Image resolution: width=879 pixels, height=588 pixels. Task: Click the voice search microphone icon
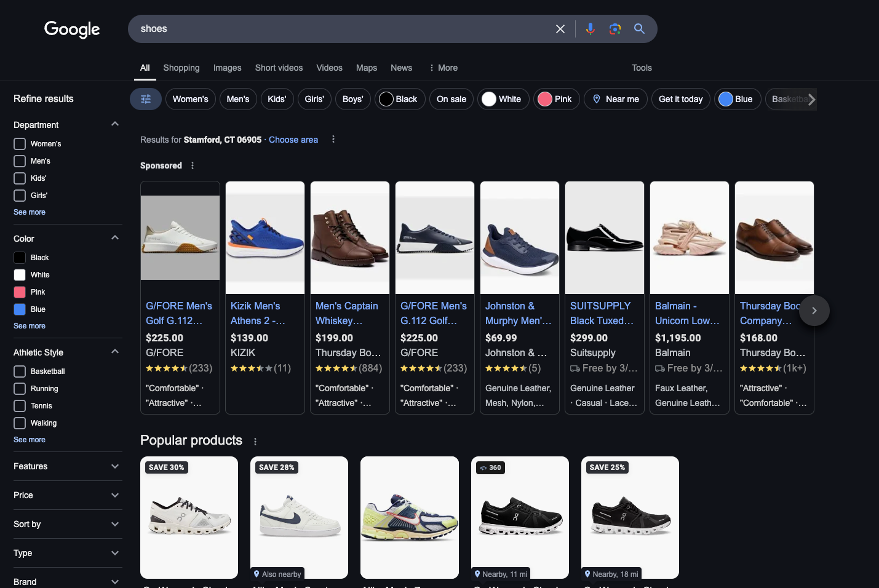pos(590,29)
